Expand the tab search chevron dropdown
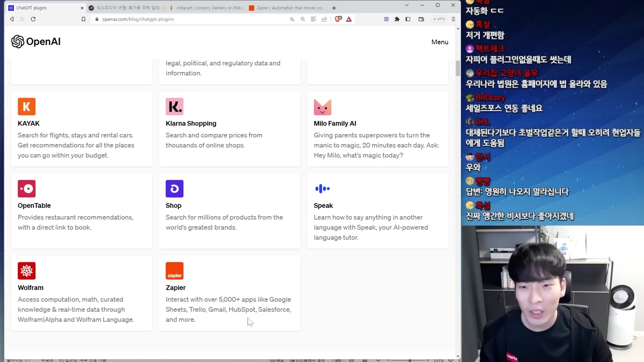Image resolution: width=644 pixels, height=362 pixels. pos(407,5)
